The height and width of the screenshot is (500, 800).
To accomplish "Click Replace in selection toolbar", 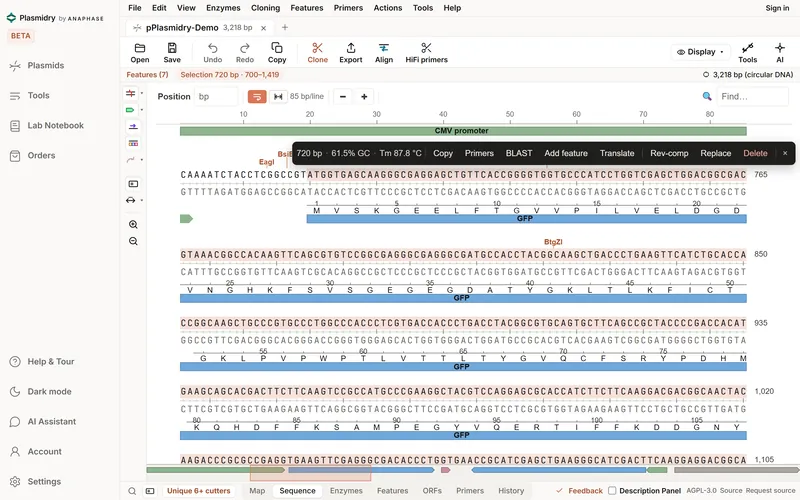I will click(x=715, y=153).
